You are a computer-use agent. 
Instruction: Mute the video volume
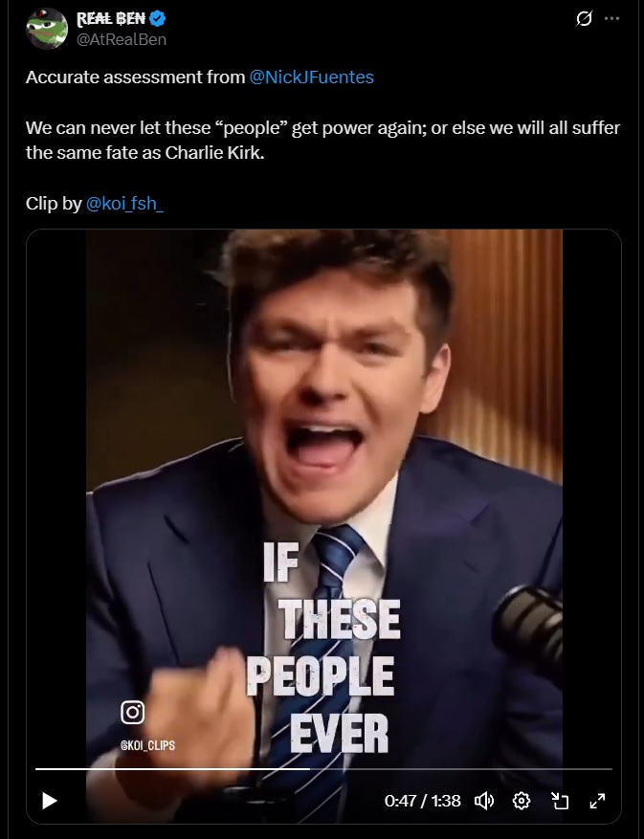(484, 801)
